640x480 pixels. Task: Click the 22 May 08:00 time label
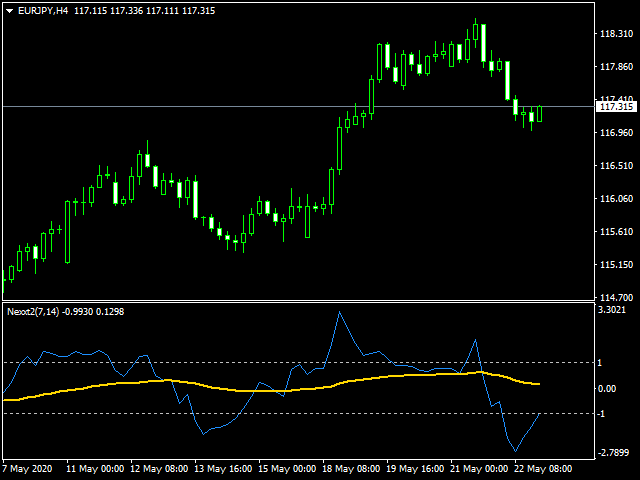click(x=543, y=469)
